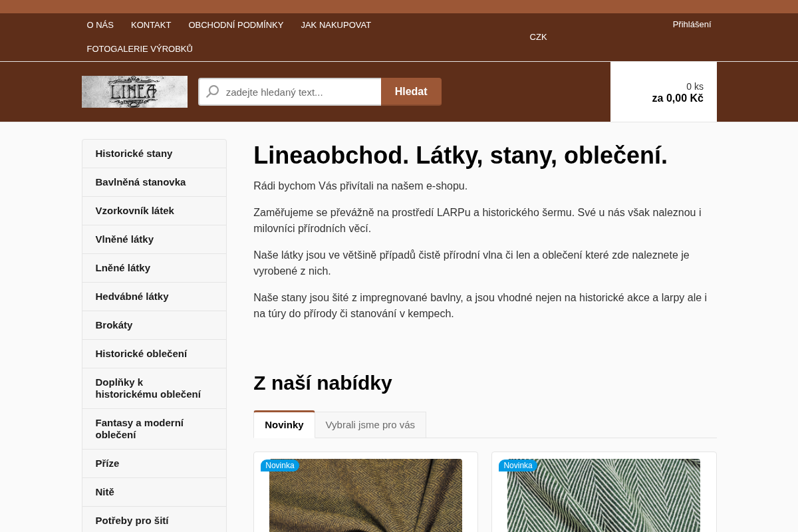Click the magnifier icon in search box

click(x=213, y=92)
